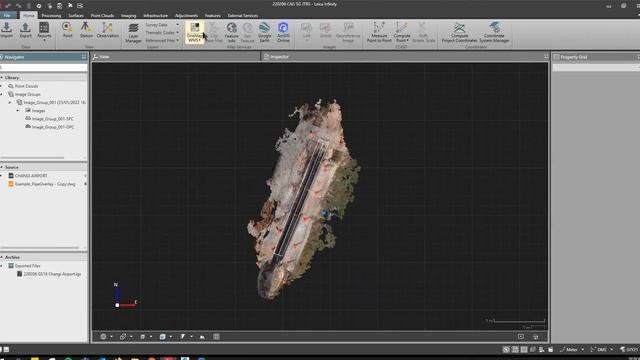Select the Observation tool icon

click(x=107, y=30)
